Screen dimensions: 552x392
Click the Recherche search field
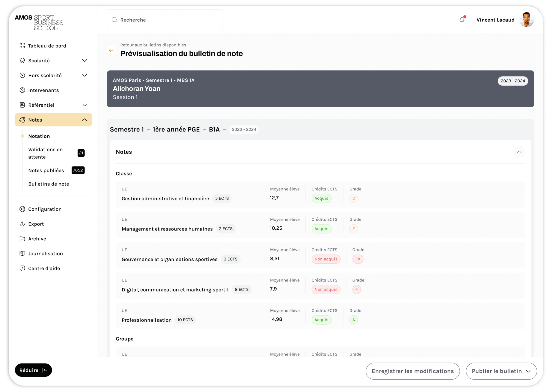(165, 20)
